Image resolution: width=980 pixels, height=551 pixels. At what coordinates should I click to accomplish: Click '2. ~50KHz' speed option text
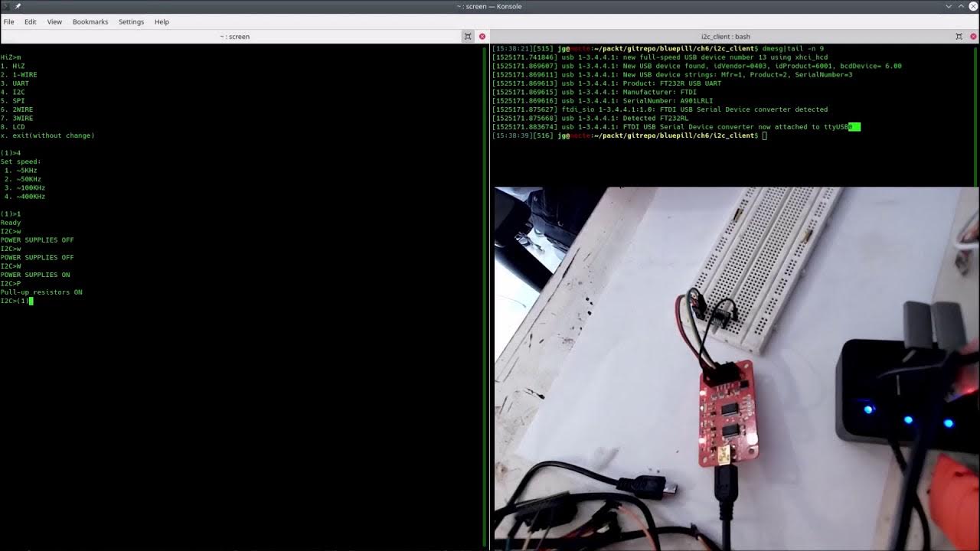click(x=23, y=179)
